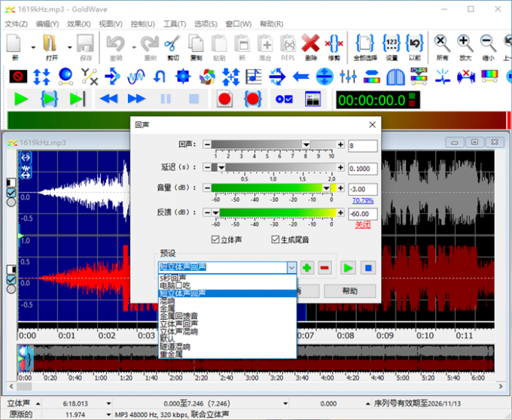Image resolution: width=512 pixels, height=420 pixels.
Task: Click the green play button in main toolbar
Action: (x=21, y=99)
